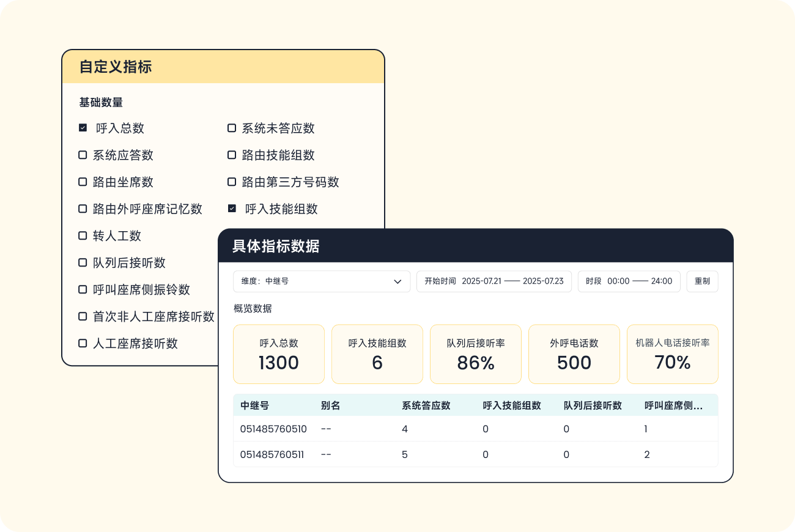Image resolution: width=795 pixels, height=532 pixels.
Task: Check the 转人工数 option
Action: (x=83, y=235)
